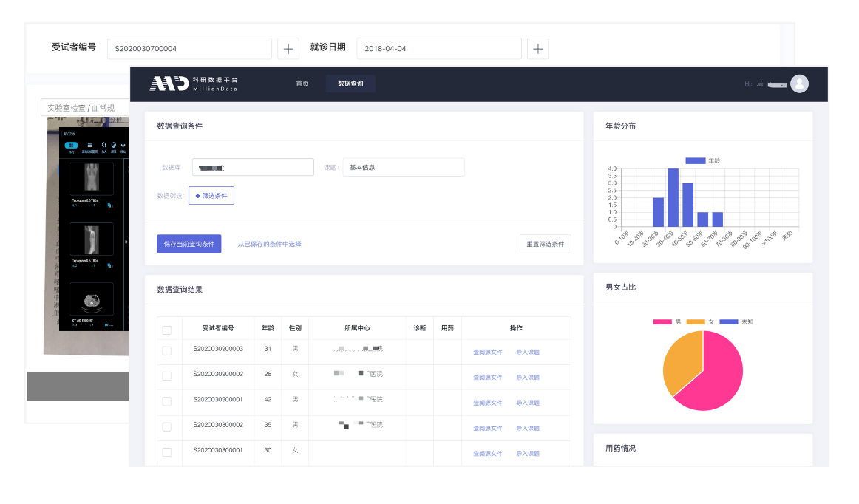Click 查阅源文件 link for S2020030900002
The image size is (859, 504).
[487, 378]
